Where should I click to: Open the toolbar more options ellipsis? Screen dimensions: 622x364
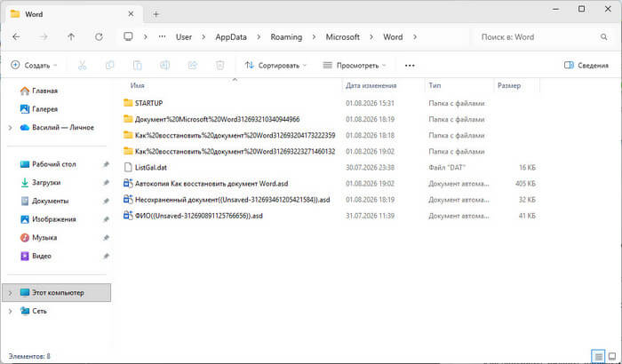click(x=410, y=66)
